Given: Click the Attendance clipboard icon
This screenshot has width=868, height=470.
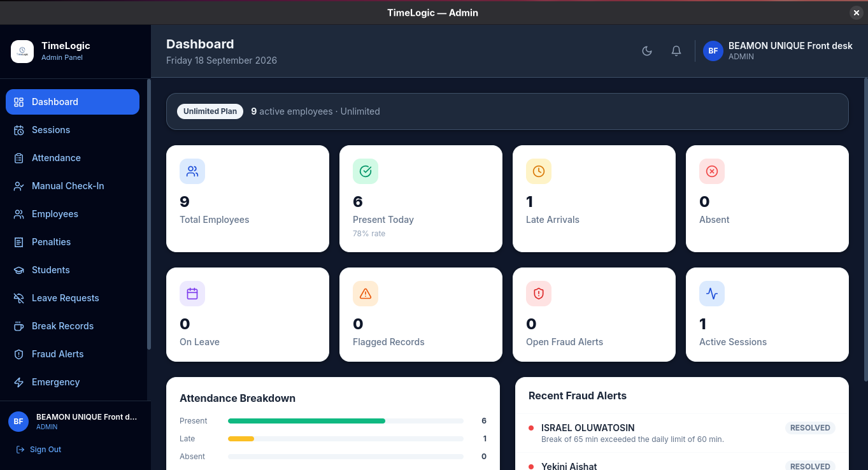Looking at the screenshot, I should click(x=18, y=158).
